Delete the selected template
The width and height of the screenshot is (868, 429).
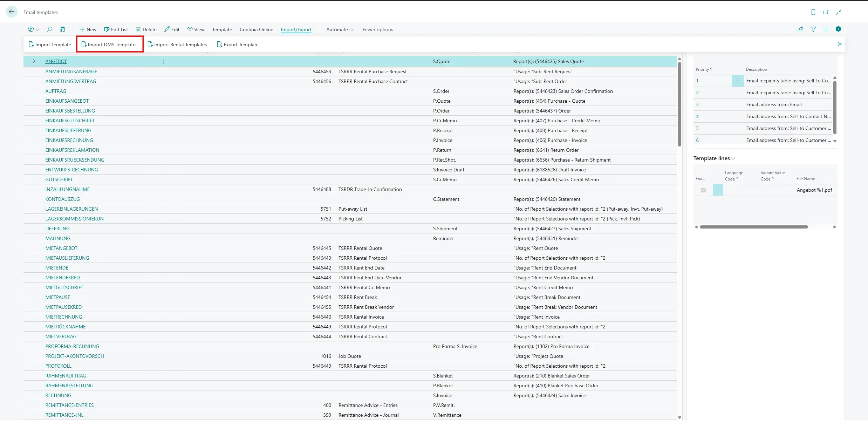(x=146, y=29)
